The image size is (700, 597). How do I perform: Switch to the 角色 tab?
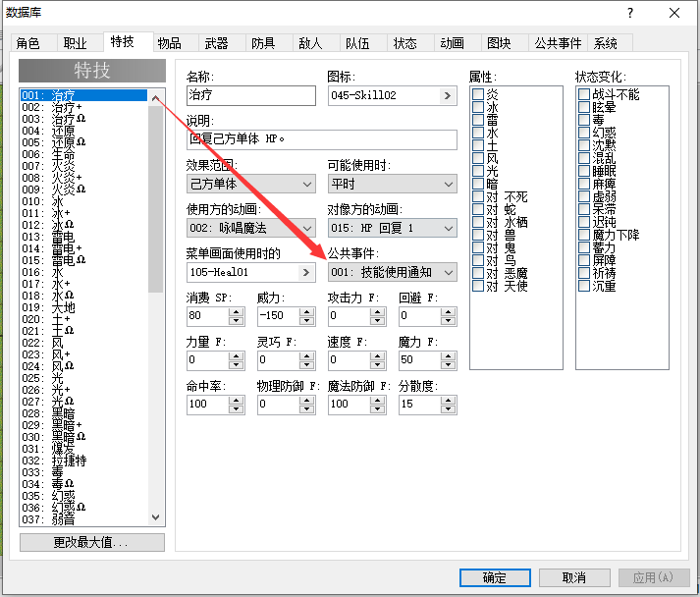[x=33, y=43]
